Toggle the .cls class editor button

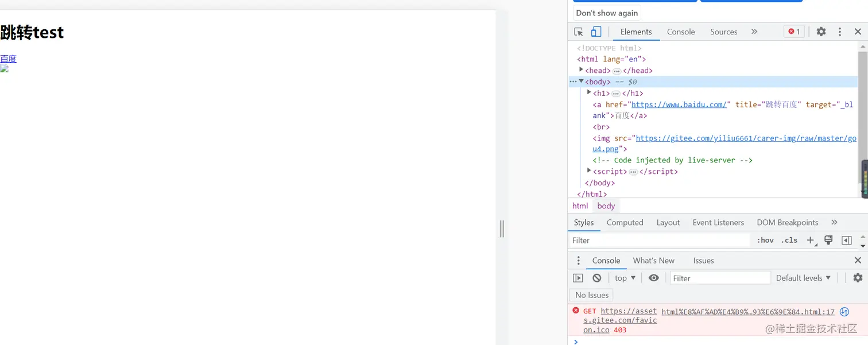[790, 240]
